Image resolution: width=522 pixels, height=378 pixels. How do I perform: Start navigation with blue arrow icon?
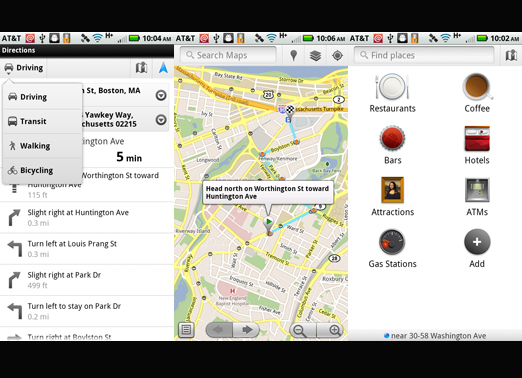point(163,68)
